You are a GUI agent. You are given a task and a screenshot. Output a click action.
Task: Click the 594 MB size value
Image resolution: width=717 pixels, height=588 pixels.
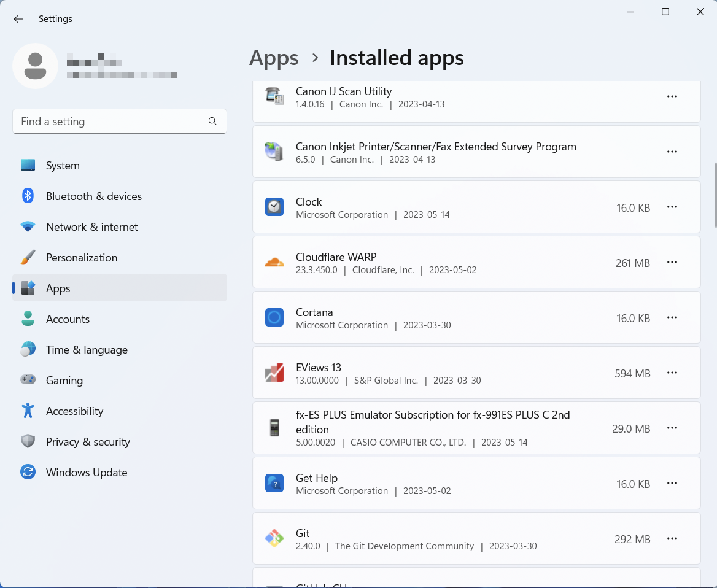[x=632, y=374]
